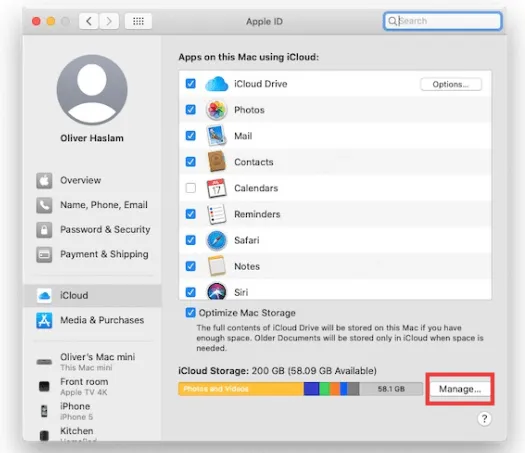Viewport: 525px width, 453px height.
Task: Click the Photos app icon
Action: [x=216, y=110]
